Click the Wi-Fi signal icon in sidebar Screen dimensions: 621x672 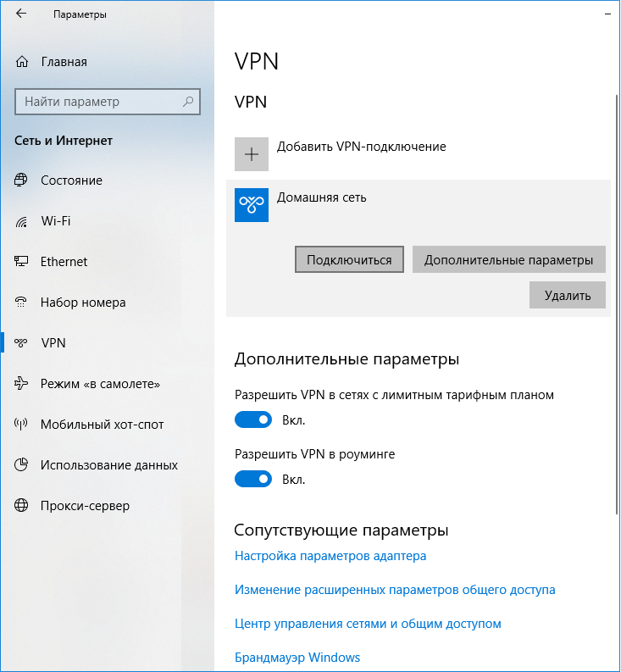(x=22, y=221)
